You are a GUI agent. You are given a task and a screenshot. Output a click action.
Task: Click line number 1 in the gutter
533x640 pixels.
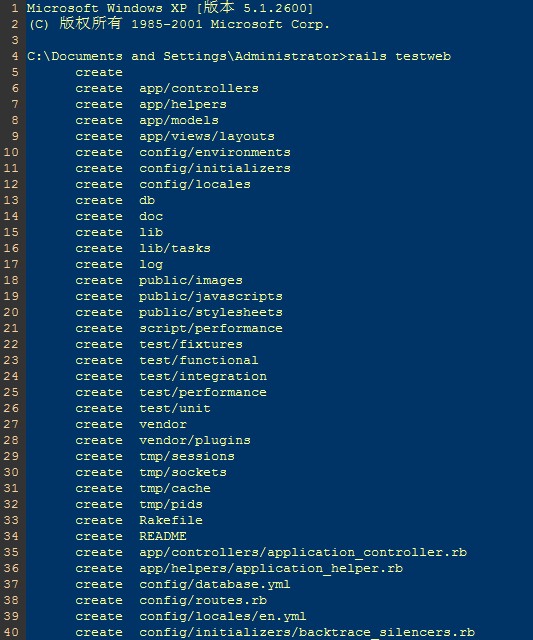pos(15,8)
